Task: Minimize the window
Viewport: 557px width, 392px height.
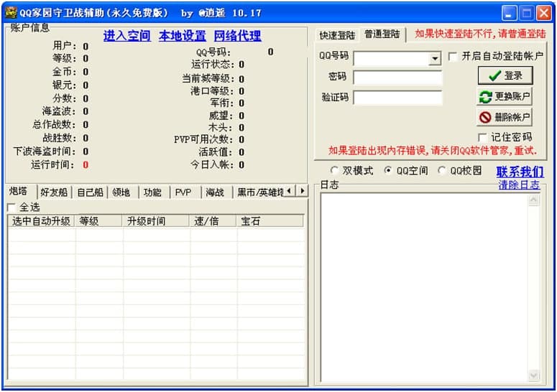Action: coord(509,14)
